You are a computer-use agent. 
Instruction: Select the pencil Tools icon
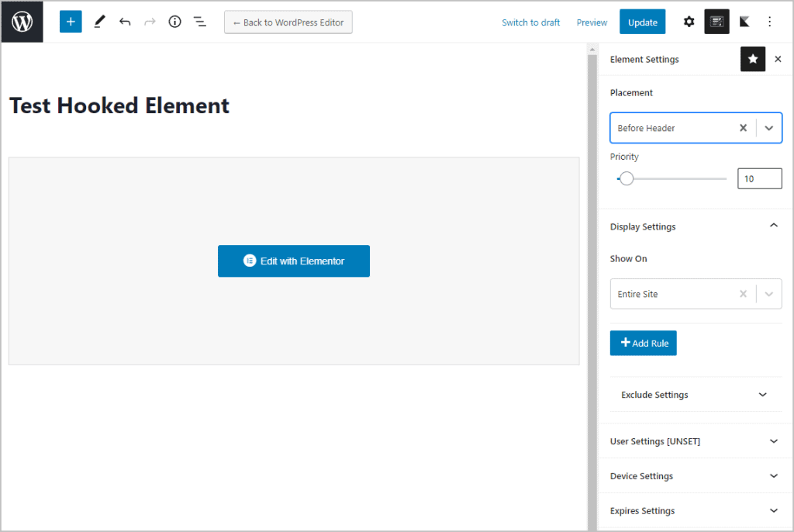point(98,22)
